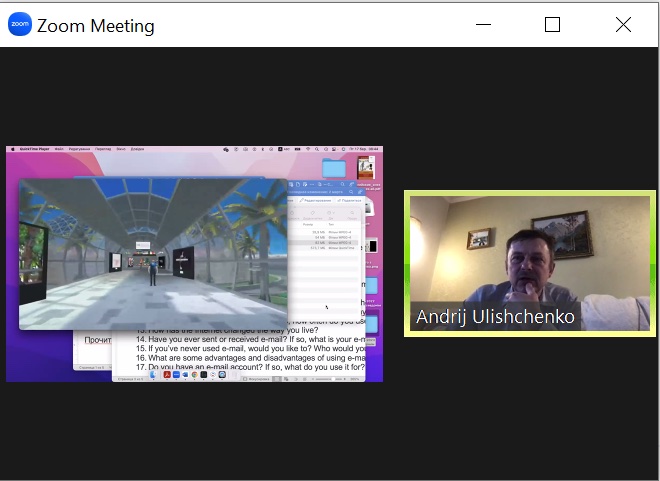Viewport: 660px width, 481px height.
Task: Click the search icon in Word's title bar
Action: [351, 192]
